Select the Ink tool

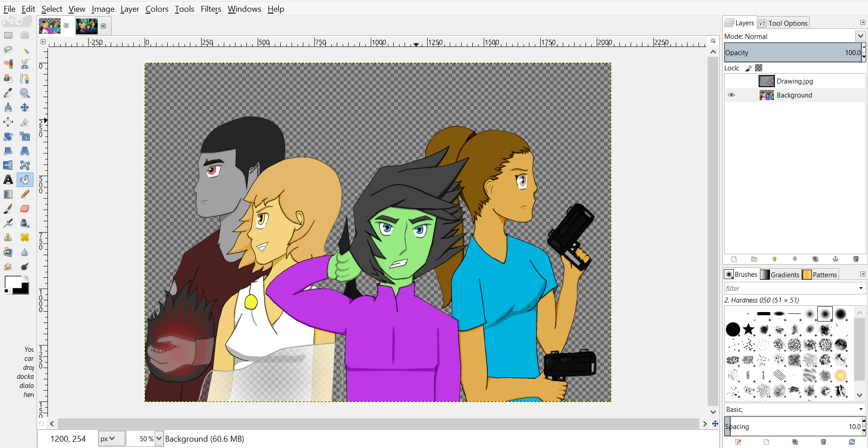[x=25, y=223]
